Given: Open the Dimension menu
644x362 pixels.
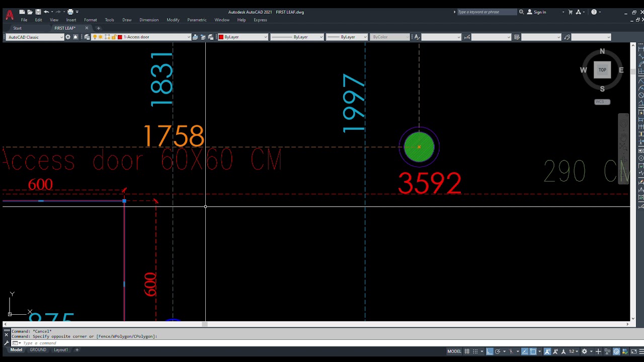Looking at the screenshot, I should (149, 20).
